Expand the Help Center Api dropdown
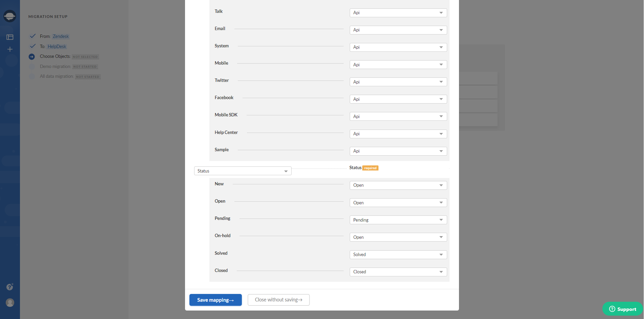This screenshot has width=644, height=319. (x=398, y=134)
